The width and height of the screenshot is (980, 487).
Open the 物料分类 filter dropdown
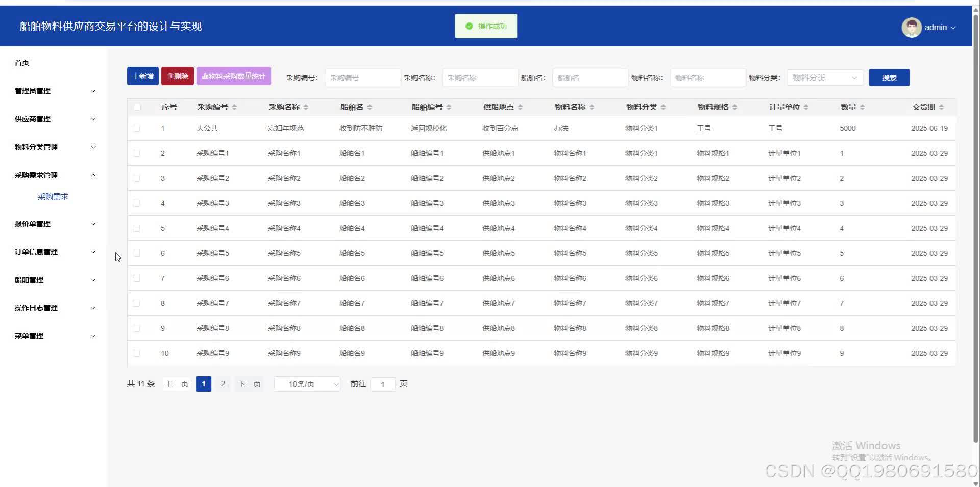[x=824, y=78]
